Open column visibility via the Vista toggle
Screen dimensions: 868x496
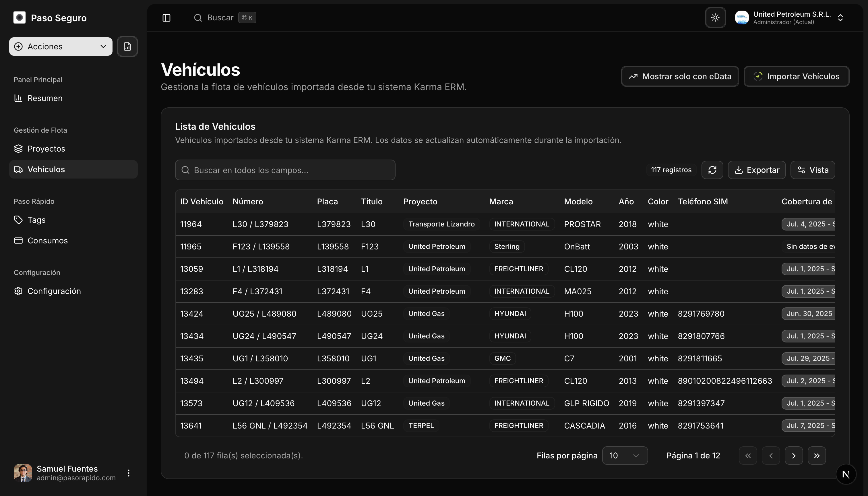pyautogui.click(x=813, y=170)
